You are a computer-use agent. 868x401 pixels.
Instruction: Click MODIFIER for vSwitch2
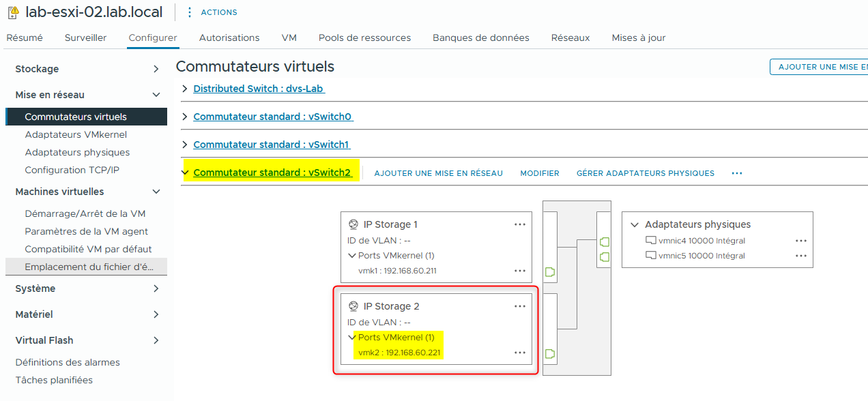pos(539,173)
